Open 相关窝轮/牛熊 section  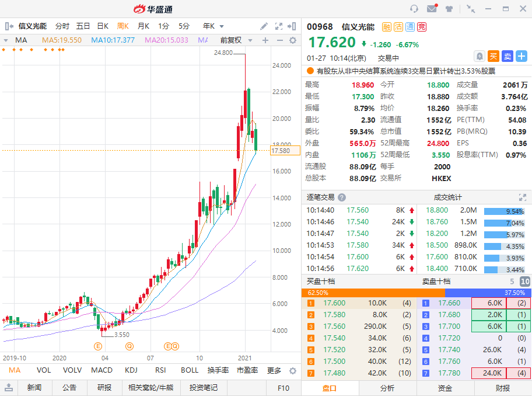tap(150, 387)
